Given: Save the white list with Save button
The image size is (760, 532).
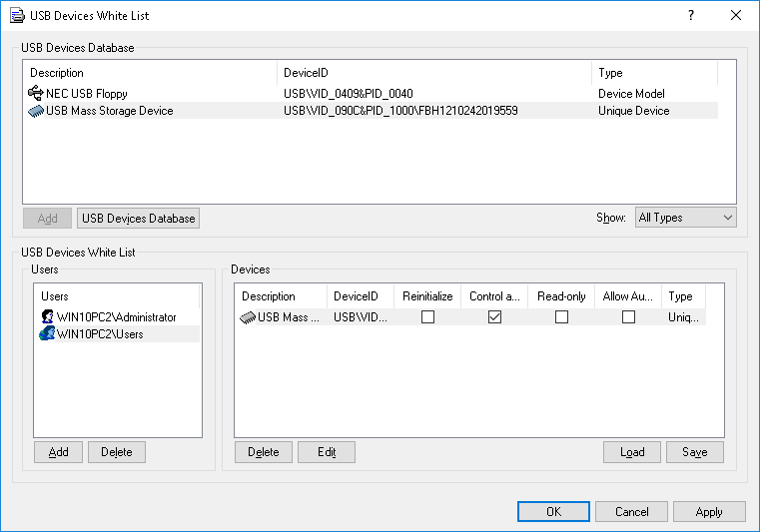Looking at the screenshot, I should click(695, 452).
